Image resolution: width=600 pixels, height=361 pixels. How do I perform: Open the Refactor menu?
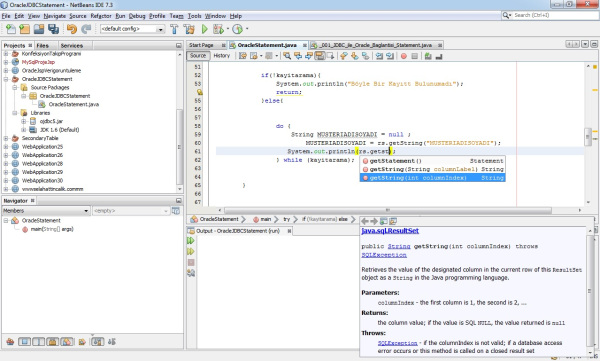(x=101, y=16)
